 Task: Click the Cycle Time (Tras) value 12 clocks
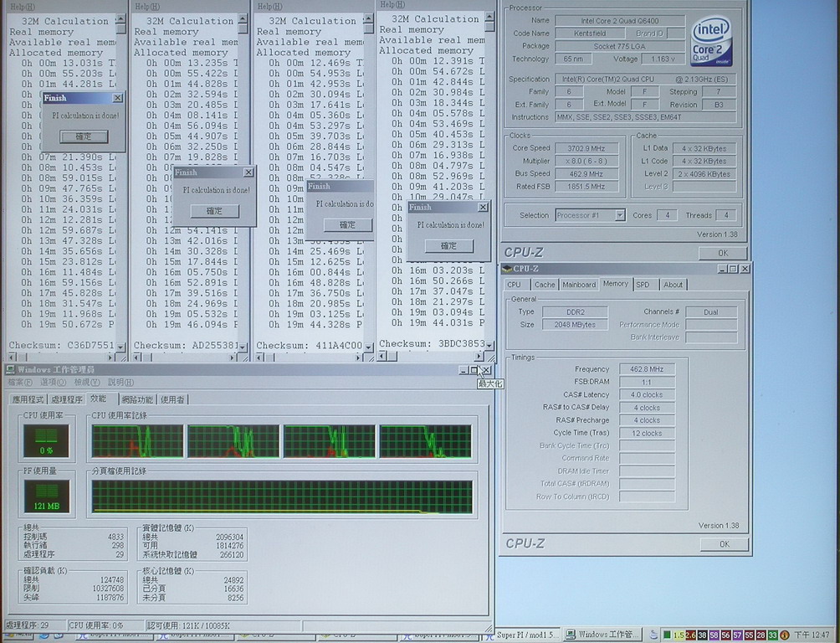click(647, 434)
